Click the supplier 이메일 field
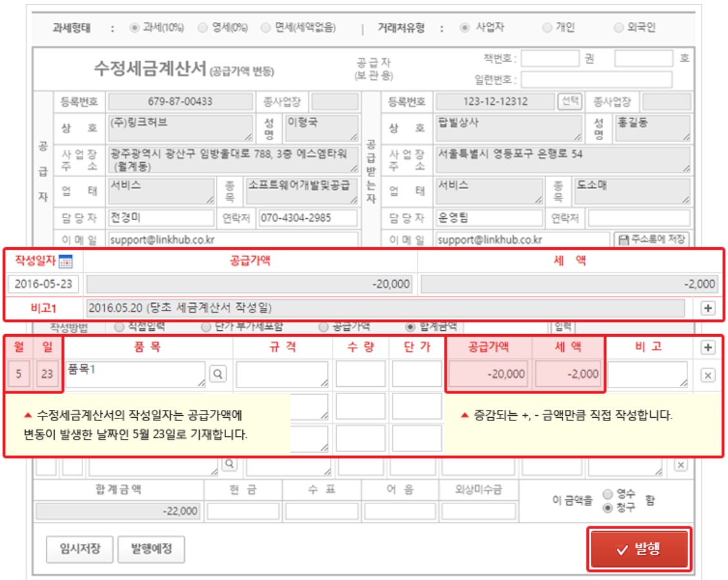Viewport: 728px width, 580px height. click(233, 239)
